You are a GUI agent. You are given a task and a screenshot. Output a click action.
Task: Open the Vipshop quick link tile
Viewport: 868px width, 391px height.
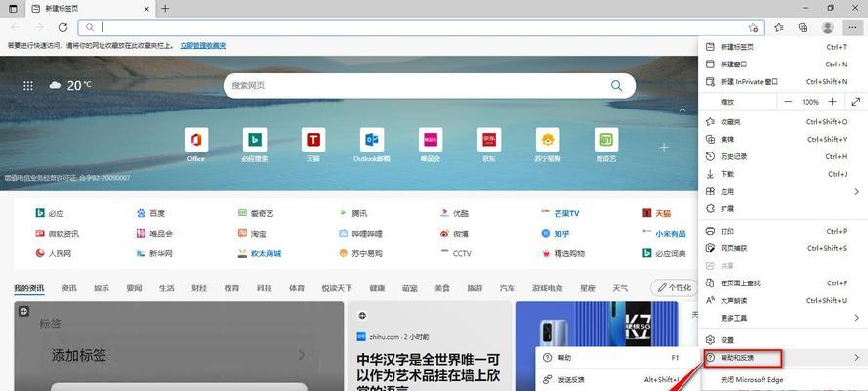431,146
